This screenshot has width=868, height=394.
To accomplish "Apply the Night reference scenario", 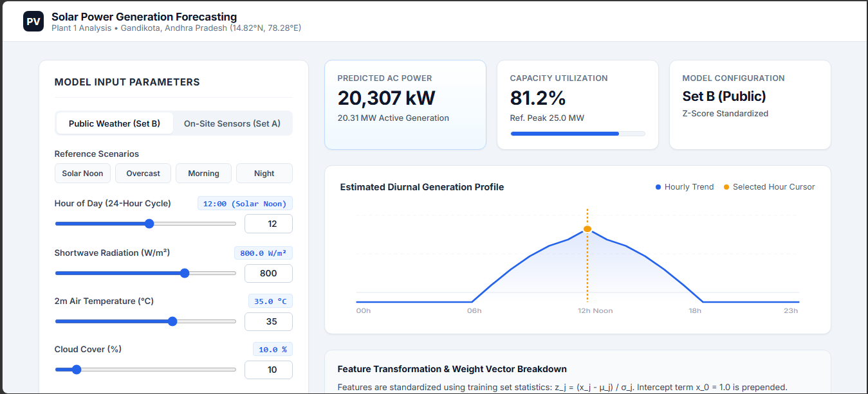I will click(264, 174).
